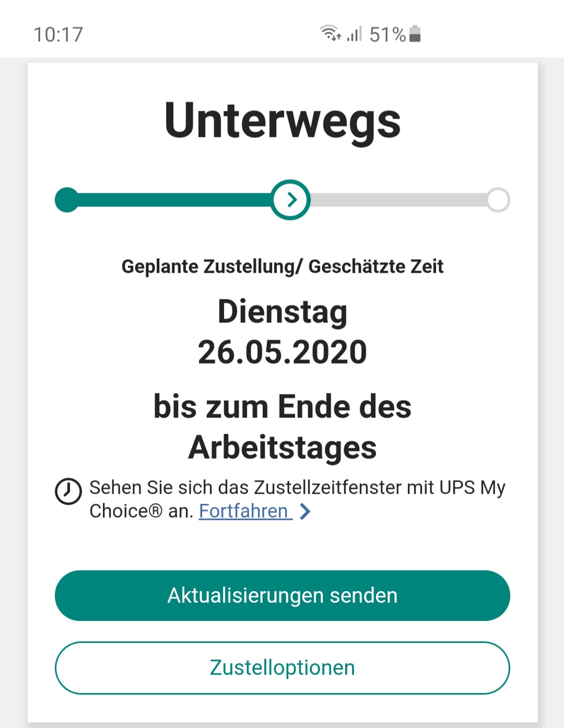Tap Geplante Zustellung/ Geschätzte Zeit label

click(283, 267)
